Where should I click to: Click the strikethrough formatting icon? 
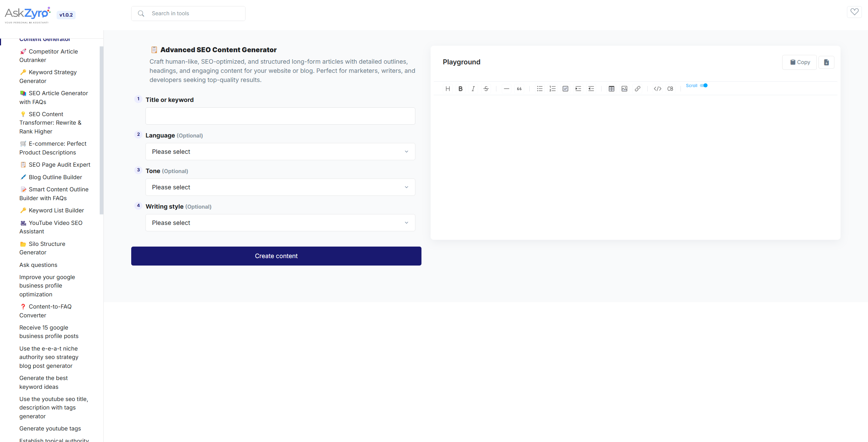[x=486, y=89]
